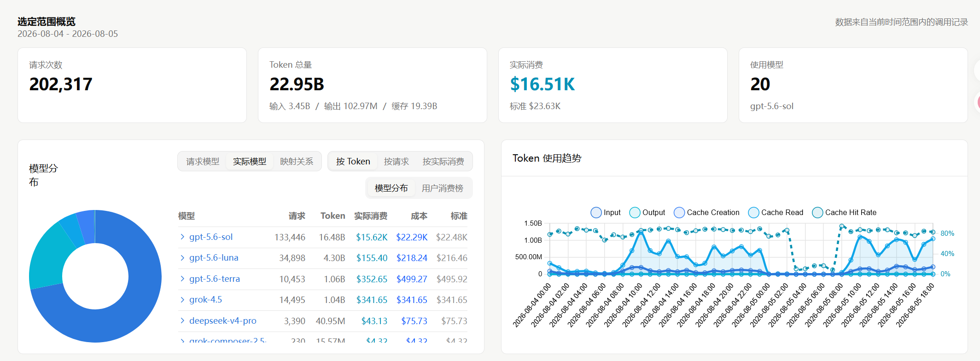
Task: Click the Token 使用趋势 chart title
Action: coord(547,158)
